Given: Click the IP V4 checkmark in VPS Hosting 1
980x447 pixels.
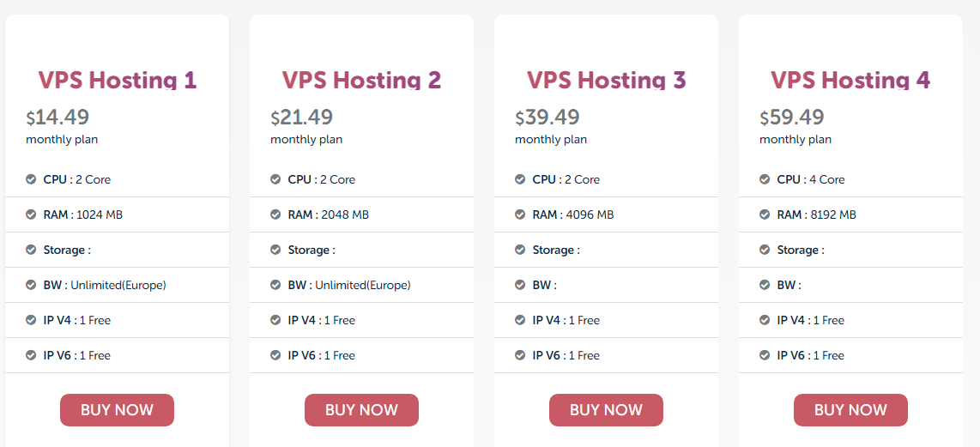Looking at the screenshot, I should tap(31, 320).
